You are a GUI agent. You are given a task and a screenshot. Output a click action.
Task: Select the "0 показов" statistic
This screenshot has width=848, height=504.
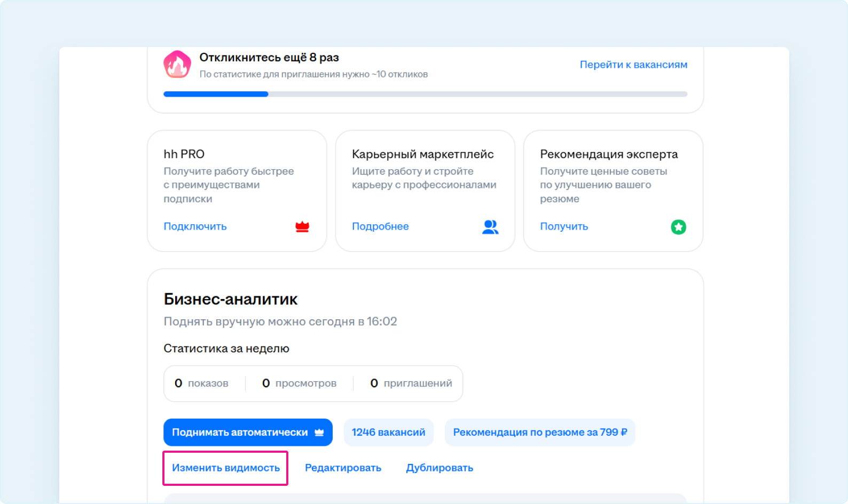coord(202,383)
